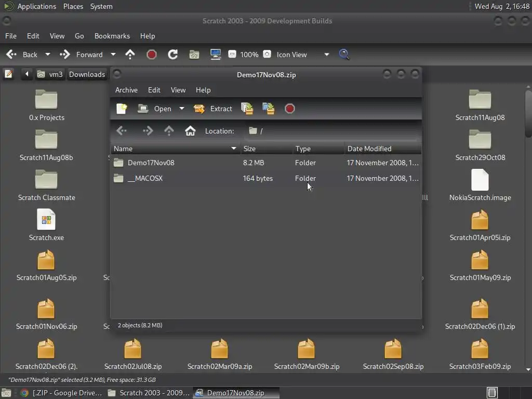Screen dimensions: 532x399
Task: Open the Icon View mode dropdown
Action: pos(302,55)
